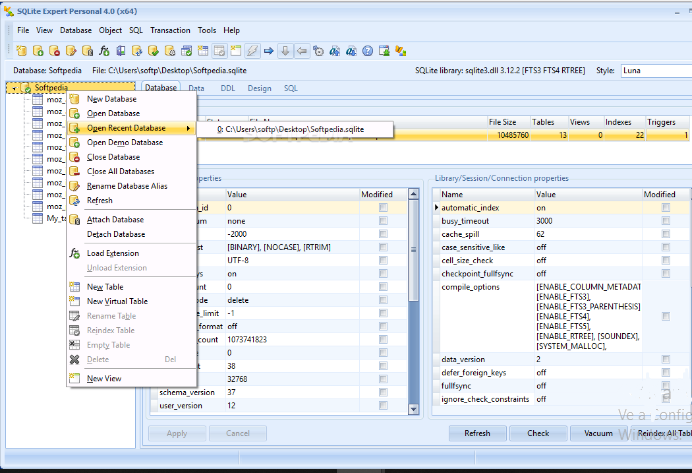Viewport: 692px width, 473px height.
Task: Click the New Database icon in context menu
Action: point(75,99)
